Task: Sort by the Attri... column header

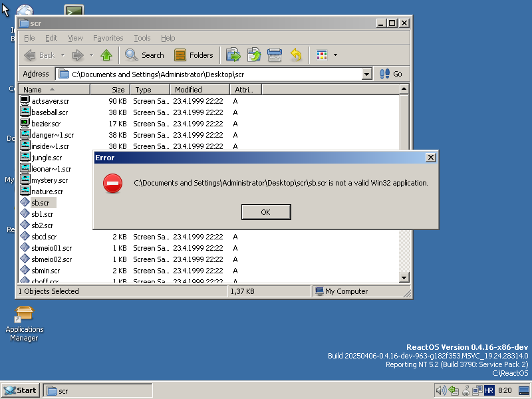Action: click(x=246, y=90)
